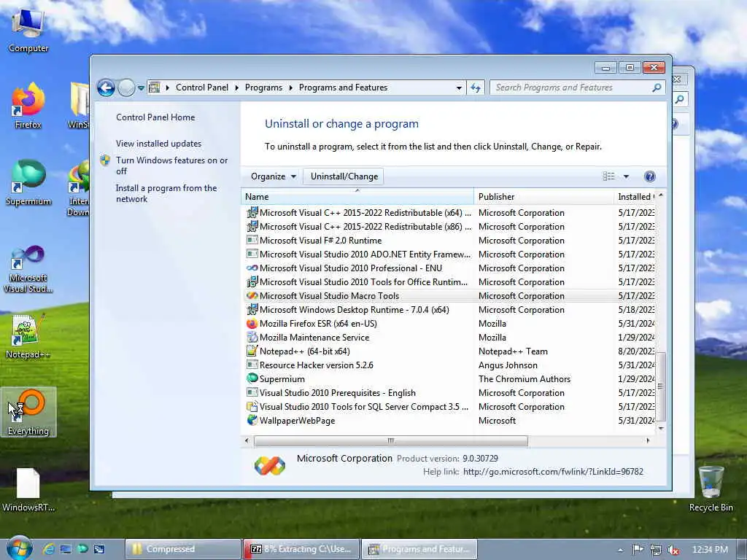Image resolution: width=747 pixels, height=560 pixels.
Task: Click the Notepad++ (64-bit x64) program icon
Action: (x=252, y=351)
